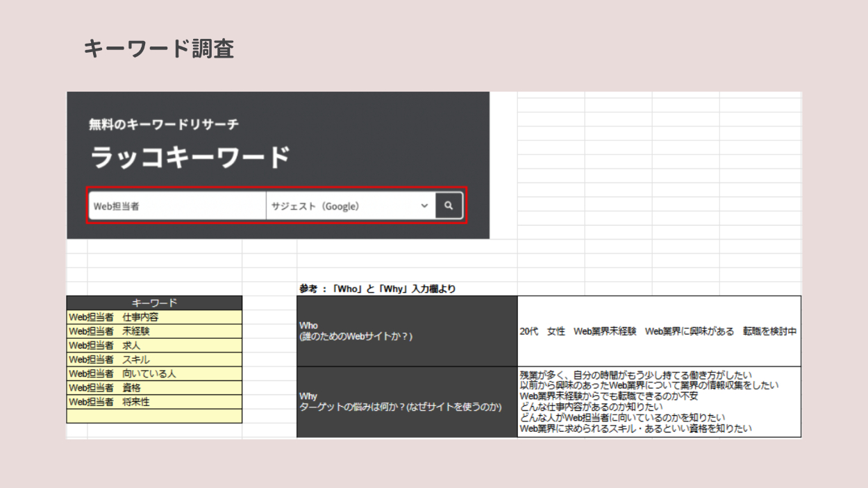Viewport: 868px width, 488px height.
Task: Select the 無料のキーワードリサーチ subtitle text
Action: [x=164, y=124]
